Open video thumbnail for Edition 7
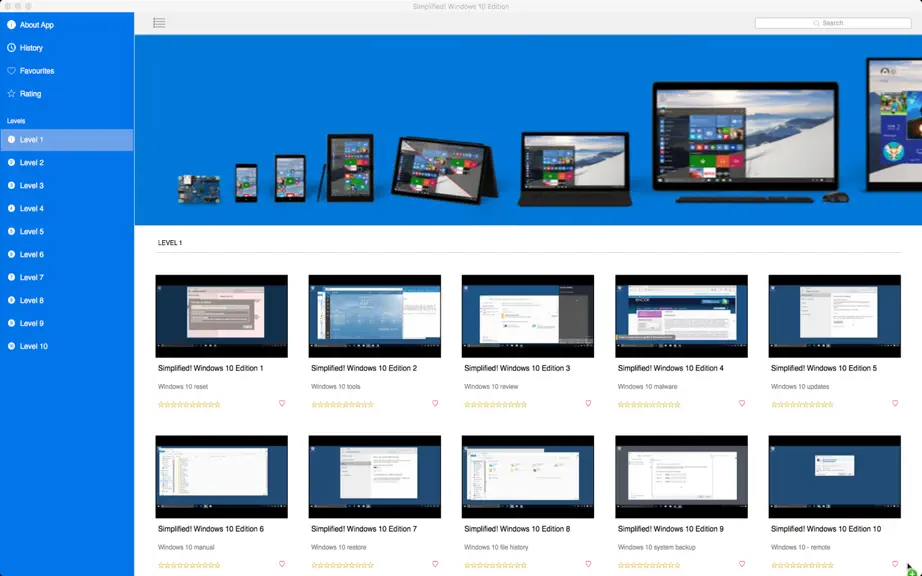922x576 pixels. pos(375,477)
